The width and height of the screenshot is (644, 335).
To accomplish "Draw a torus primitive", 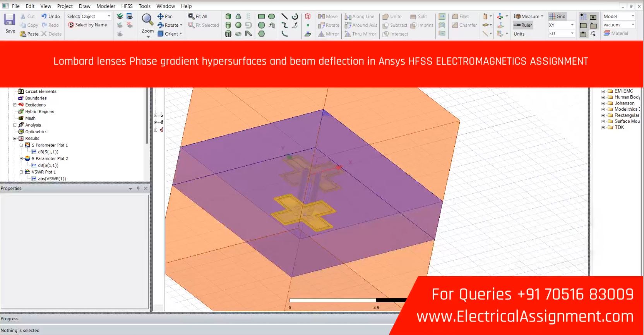I will (x=238, y=34).
